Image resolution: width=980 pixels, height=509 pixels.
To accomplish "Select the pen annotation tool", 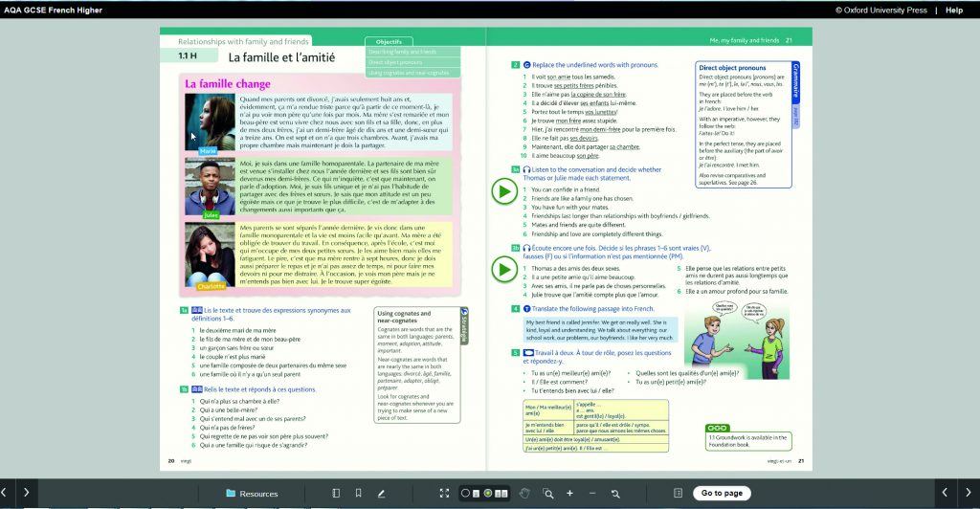I will point(381,494).
